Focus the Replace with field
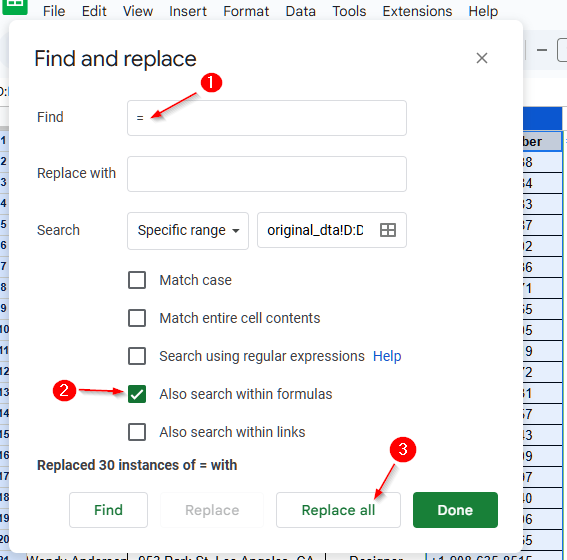The width and height of the screenshot is (567, 560). click(267, 174)
